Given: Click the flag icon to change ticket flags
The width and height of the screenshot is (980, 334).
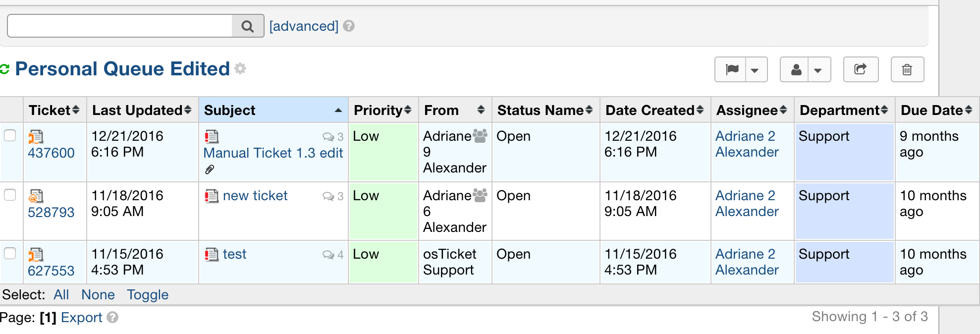Looking at the screenshot, I should (733, 69).
